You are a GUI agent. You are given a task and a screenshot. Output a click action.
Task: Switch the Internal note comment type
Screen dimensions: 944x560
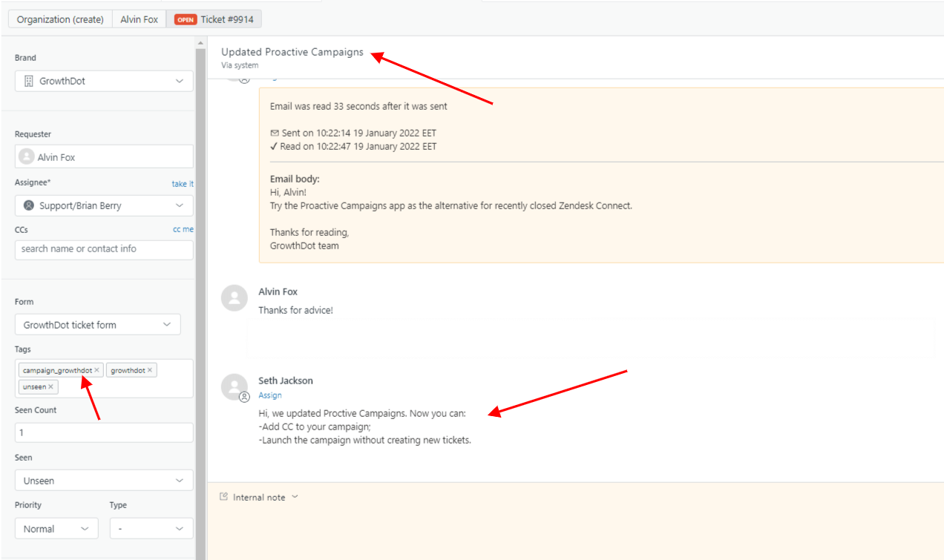coord(259,497)
